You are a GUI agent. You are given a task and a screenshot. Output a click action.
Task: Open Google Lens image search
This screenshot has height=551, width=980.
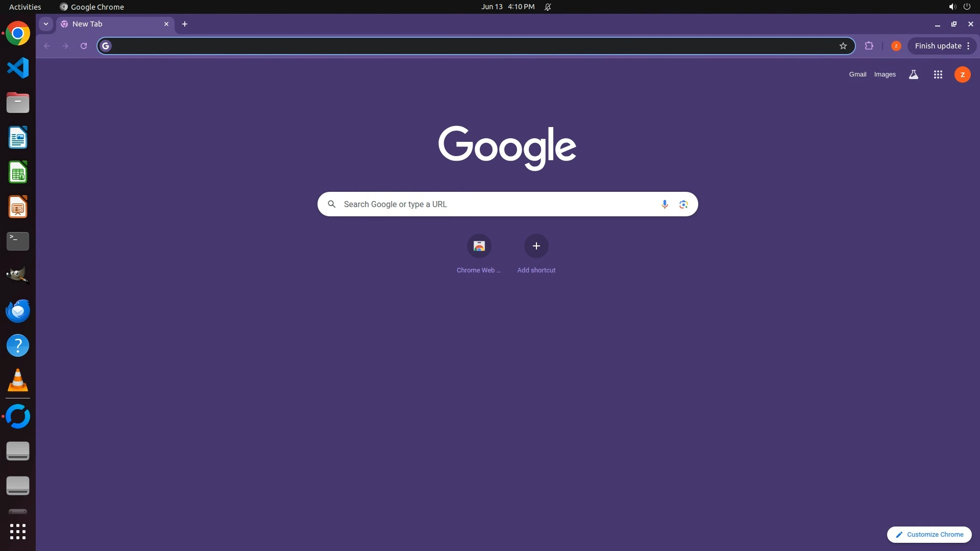(x=683, y=204)
